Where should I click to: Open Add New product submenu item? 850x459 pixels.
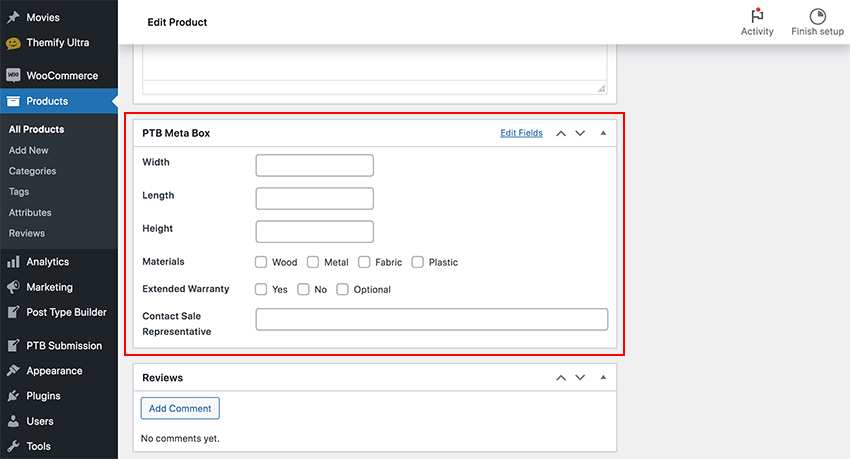coord(28,150)
